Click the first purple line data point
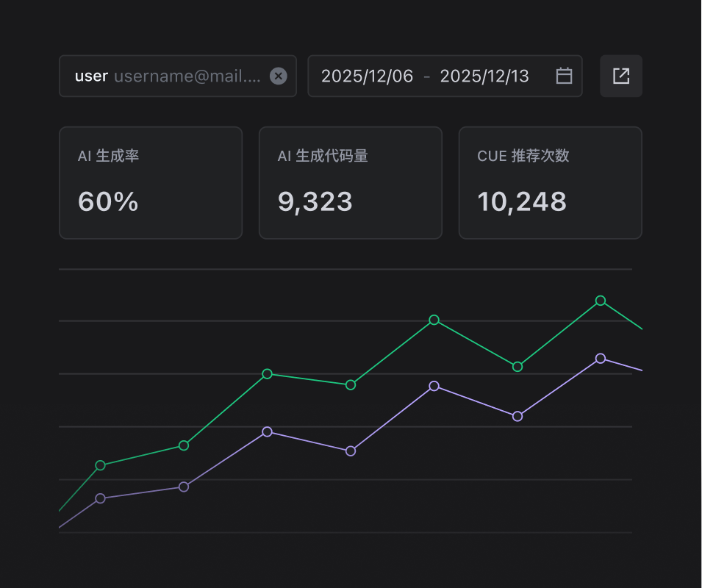This screenshot has height=588, width=702. tap(101, 498)
